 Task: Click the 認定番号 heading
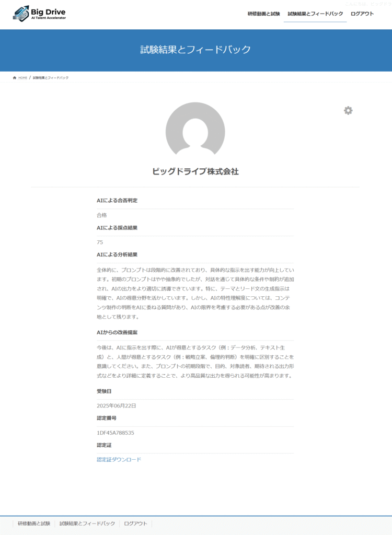coord(107,418)
